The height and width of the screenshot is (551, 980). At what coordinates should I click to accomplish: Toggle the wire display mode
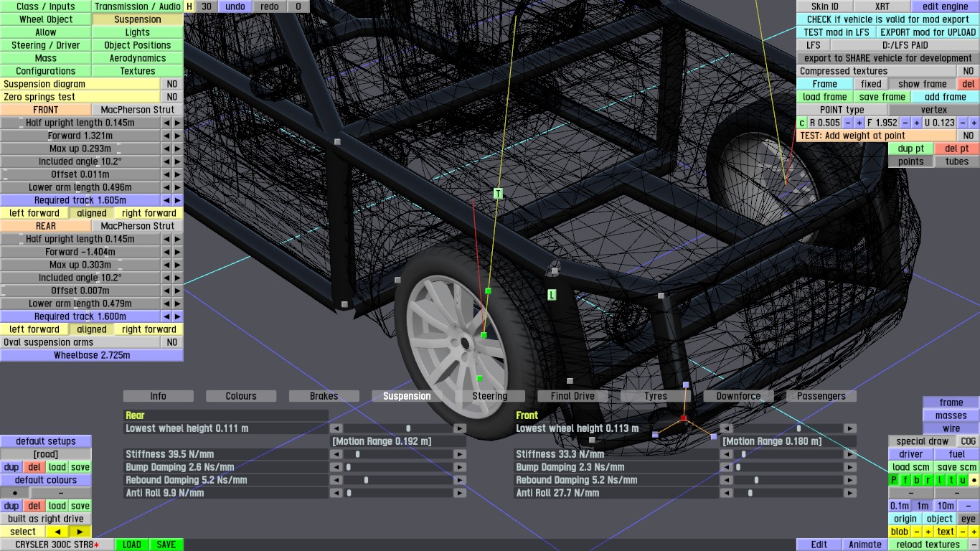[x=951, y=428]
